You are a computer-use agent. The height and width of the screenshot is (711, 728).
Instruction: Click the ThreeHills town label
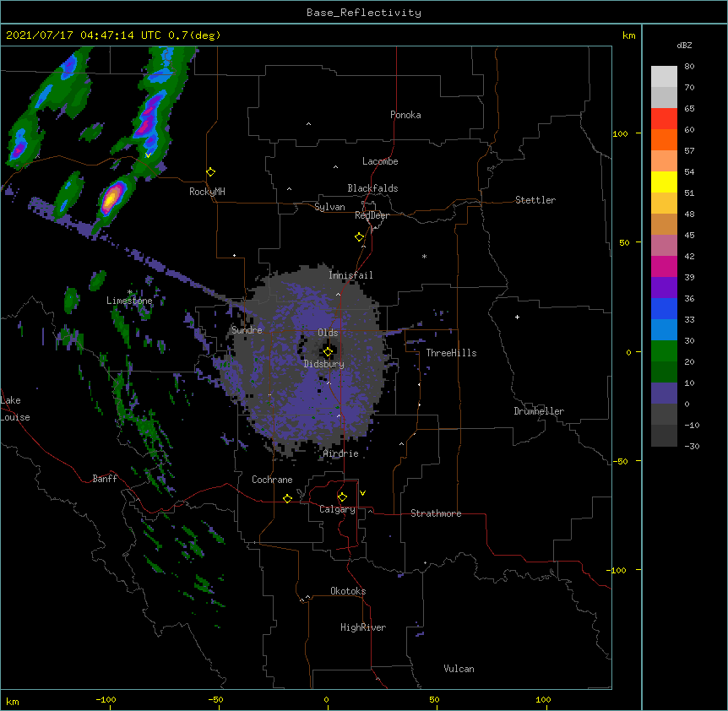coord(451,353)
